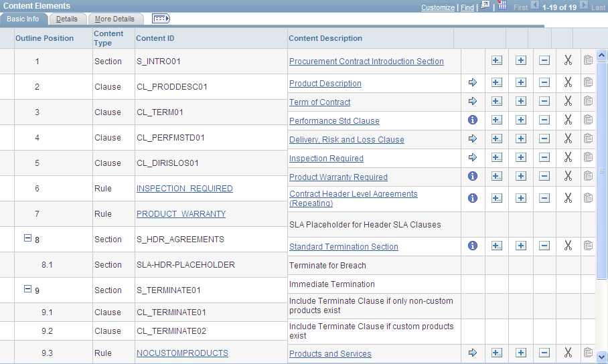
Task: Click the Content ID column header
Action: tap(155, 38)
